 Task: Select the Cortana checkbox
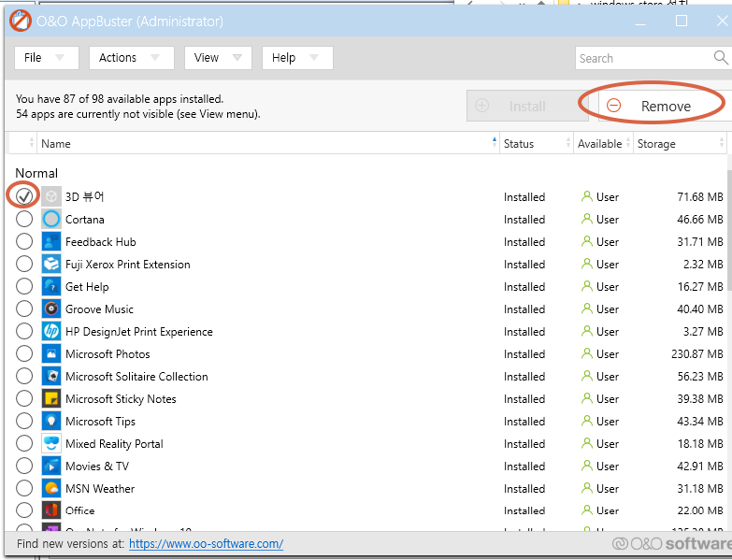point(24,219)
